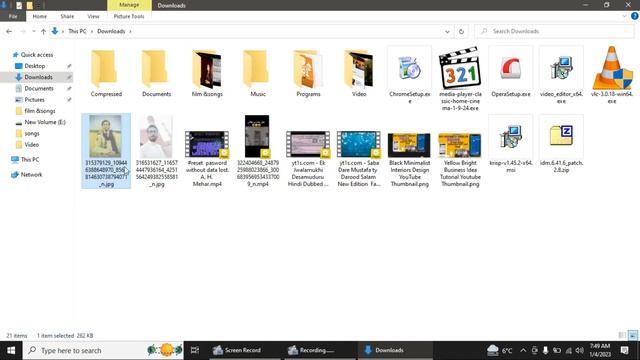Open Explorer help icon

634,16
